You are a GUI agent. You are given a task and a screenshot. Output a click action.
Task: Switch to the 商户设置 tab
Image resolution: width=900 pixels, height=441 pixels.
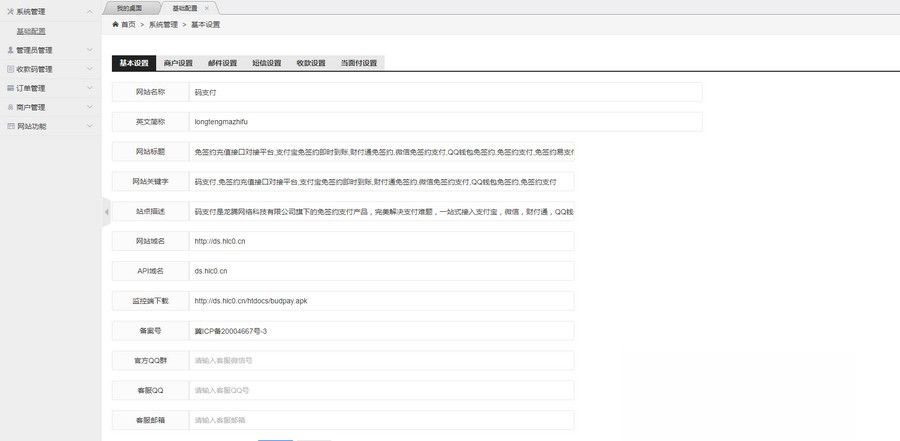click(x=178, y=63)
